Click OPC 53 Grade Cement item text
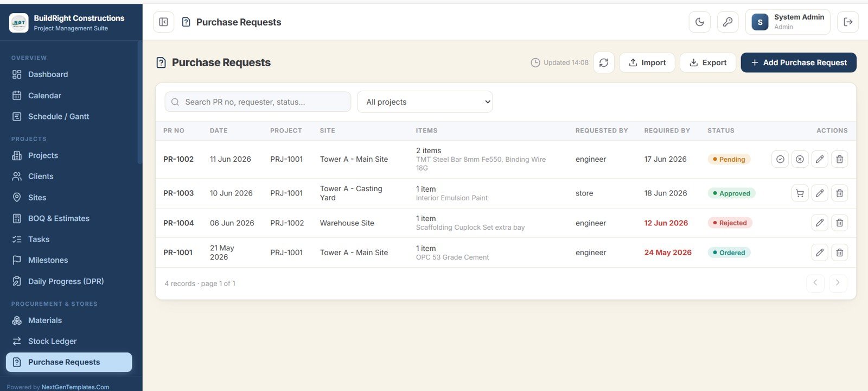Image resolution: width=868 pixels, height=391 pixels. pos(452,257)
